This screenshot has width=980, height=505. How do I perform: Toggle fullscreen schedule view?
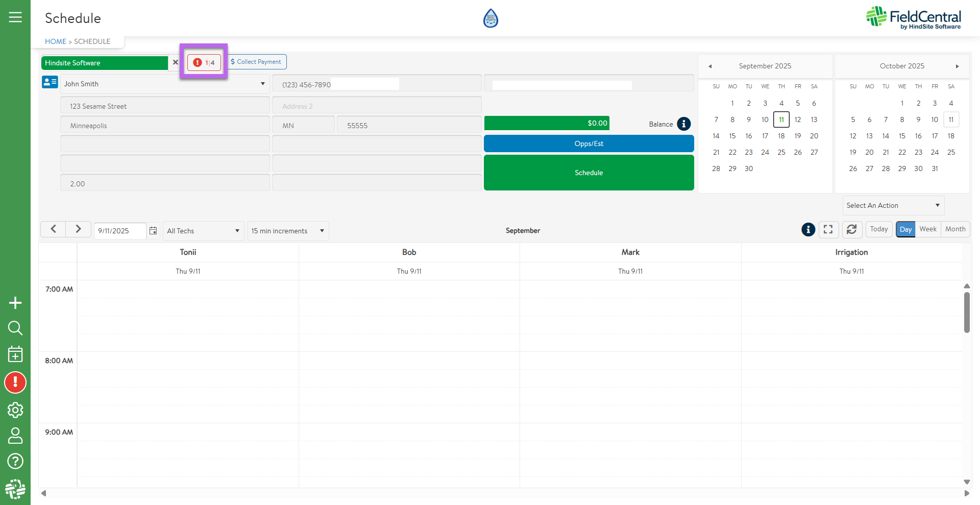point(828,230)
